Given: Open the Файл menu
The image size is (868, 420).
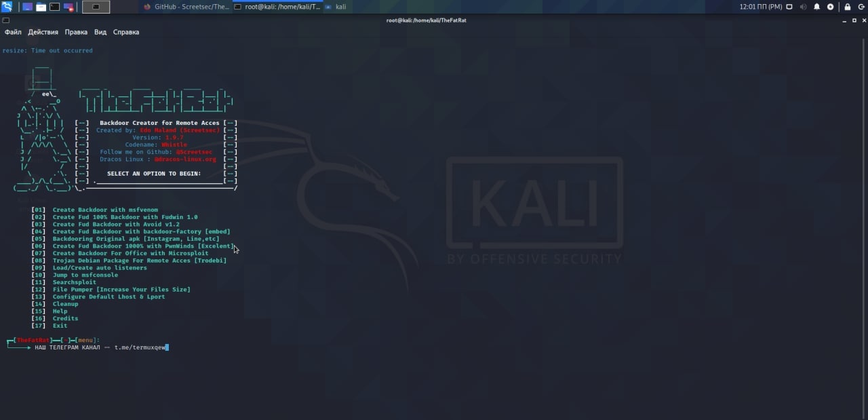Looking at the screenshot, I should (13, 32).
